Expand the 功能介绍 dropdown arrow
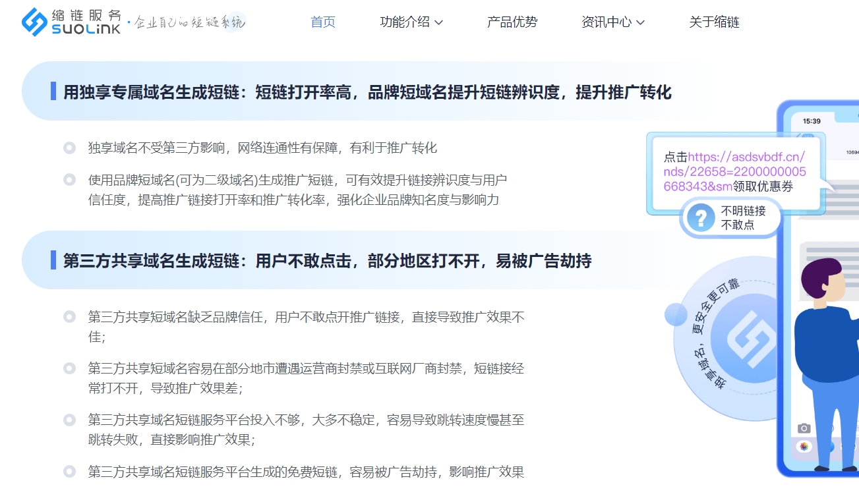The height and width of the screenshot is (504, 859). [x=439, y=22]
